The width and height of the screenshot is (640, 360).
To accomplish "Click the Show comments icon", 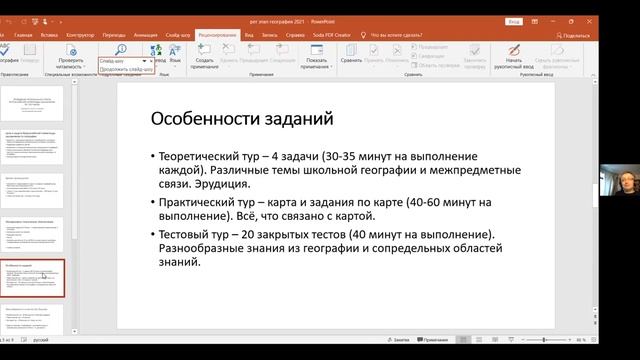I will click(317, 50).
